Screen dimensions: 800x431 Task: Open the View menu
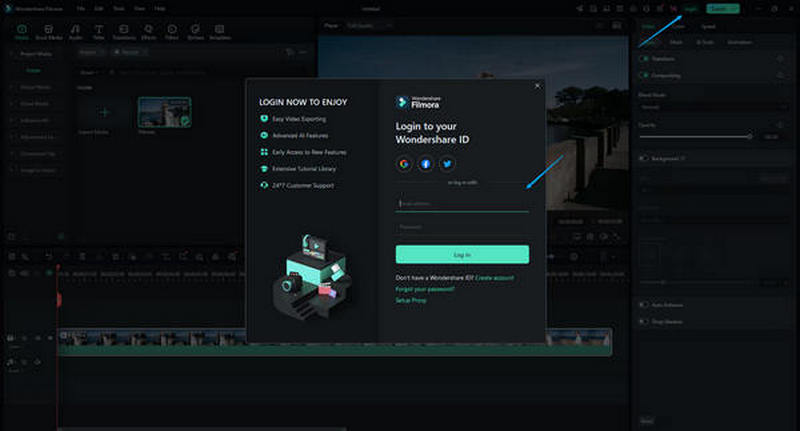coord(139,9)
